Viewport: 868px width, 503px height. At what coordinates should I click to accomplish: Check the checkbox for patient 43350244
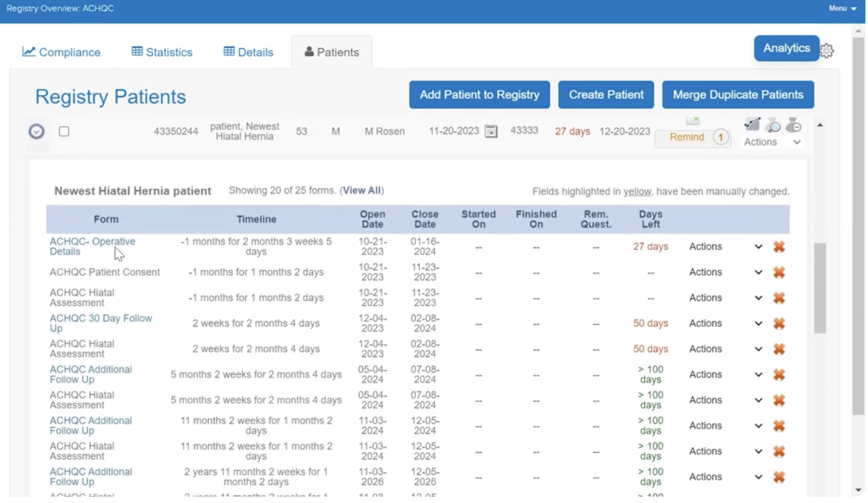(64, 132)
